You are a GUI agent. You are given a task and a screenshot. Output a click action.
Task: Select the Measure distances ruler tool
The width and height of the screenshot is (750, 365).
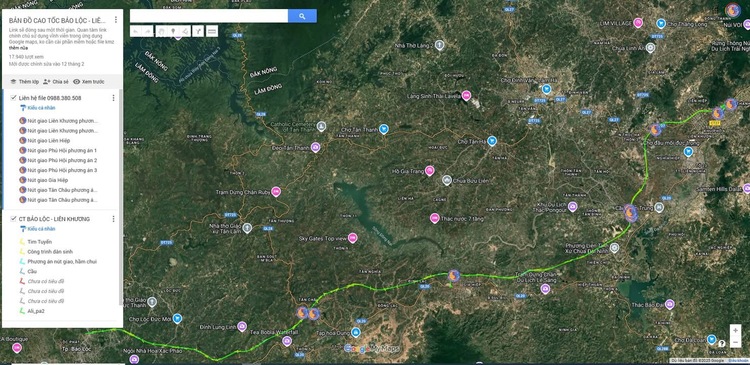(212, 32)
